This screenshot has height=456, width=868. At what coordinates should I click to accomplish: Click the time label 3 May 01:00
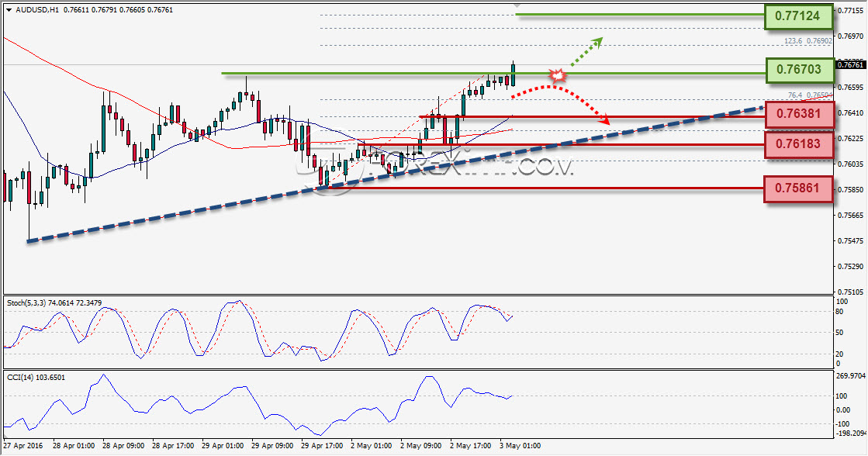[520, 445]
